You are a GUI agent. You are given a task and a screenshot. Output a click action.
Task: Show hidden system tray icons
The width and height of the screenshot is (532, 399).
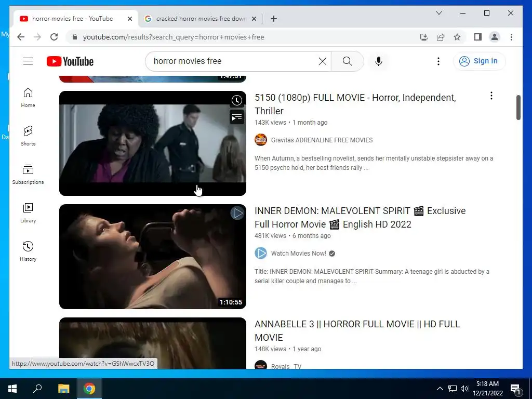[x=440, y=389]
